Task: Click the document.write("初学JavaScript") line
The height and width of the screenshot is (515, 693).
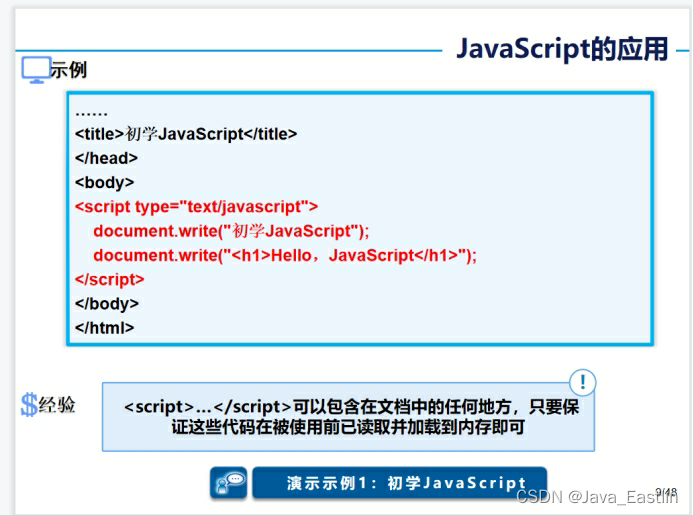Action: (231, 231)
